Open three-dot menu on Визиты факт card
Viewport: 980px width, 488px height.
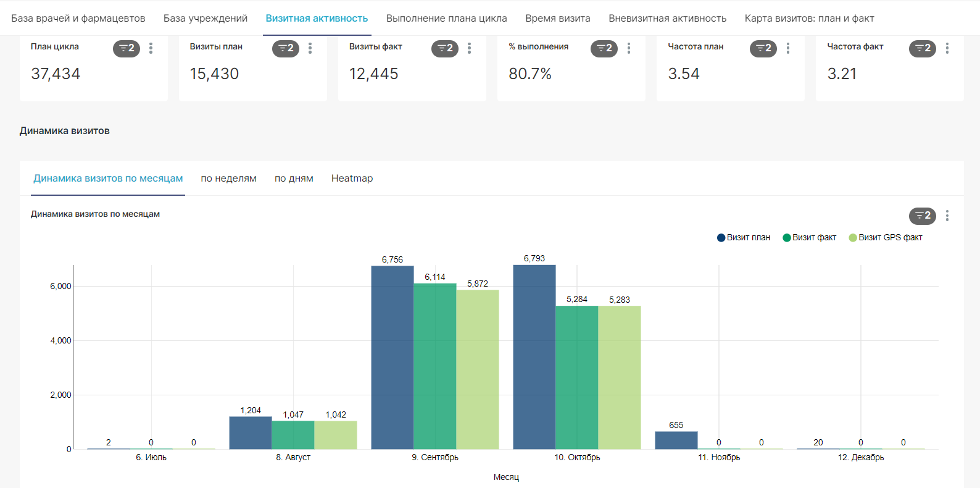(x=469, y=48)
